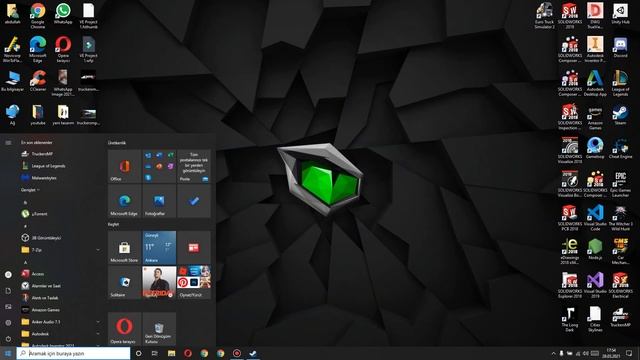Viewport: 640px width, 360px height.
Task: Click the taskbar search box
Action: (73, 353)
